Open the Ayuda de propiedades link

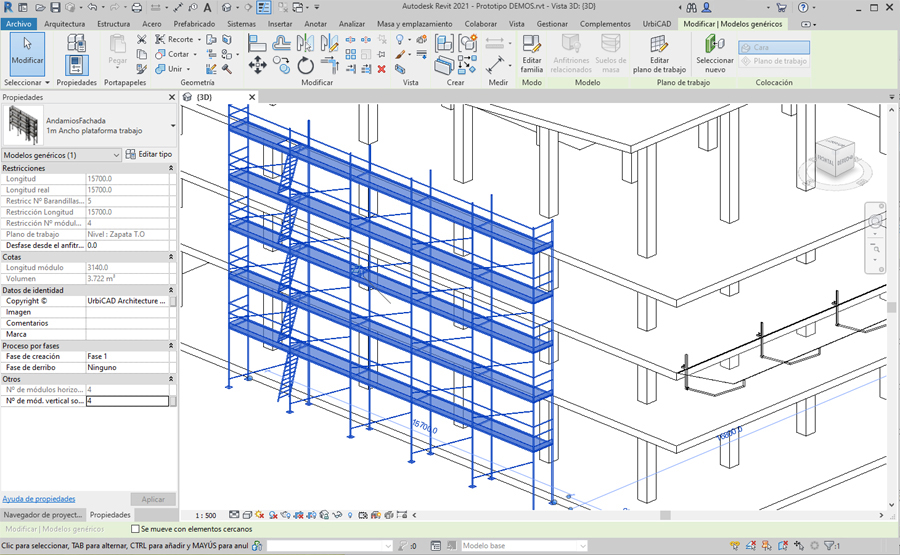point(39,498)
